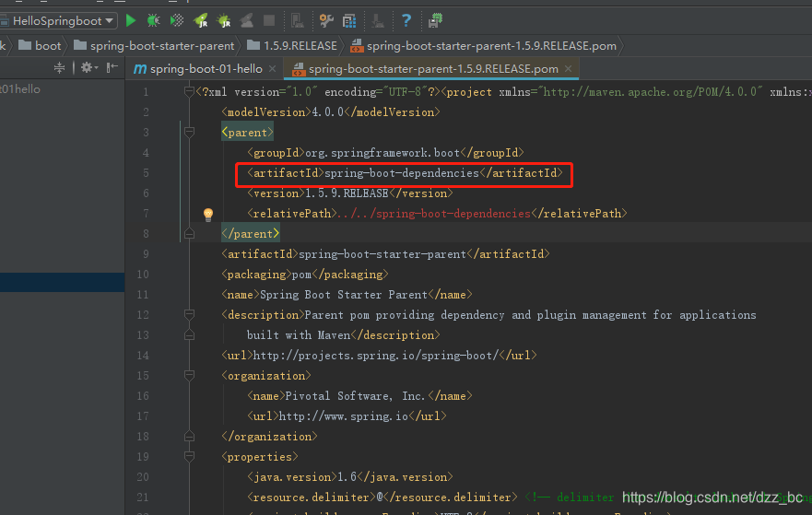Close the spring-boot-starter-parent pom tab
Screen dimensions: 812x515
(568, 69)
